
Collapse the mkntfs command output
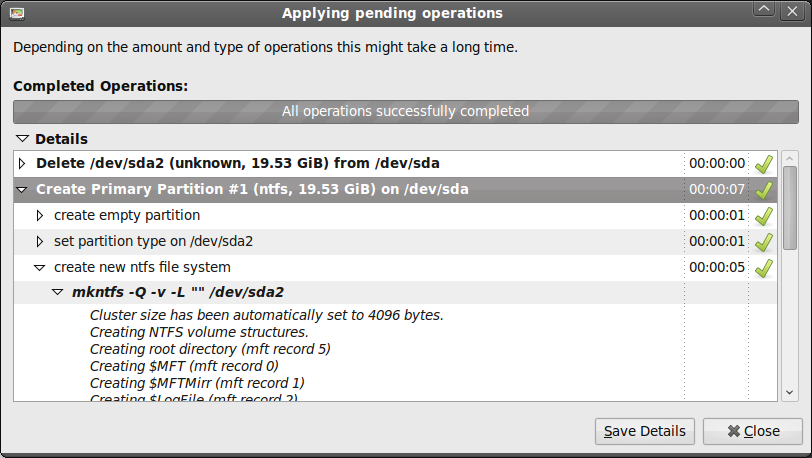coord(58,293)
